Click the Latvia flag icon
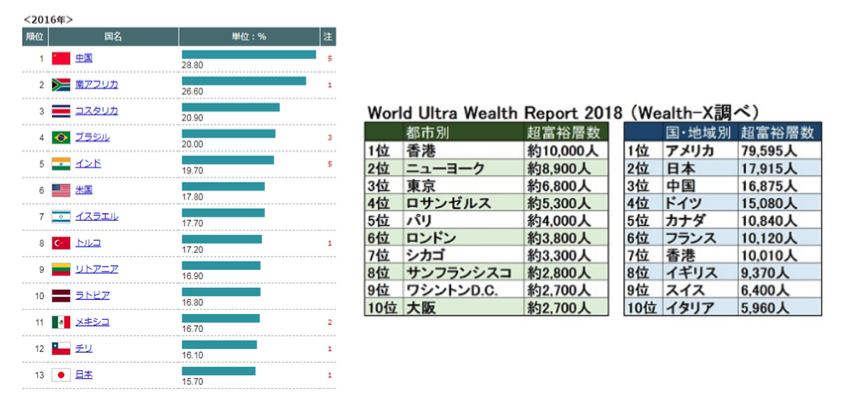This screenshot has width=856, height=402. click(61, 296)
